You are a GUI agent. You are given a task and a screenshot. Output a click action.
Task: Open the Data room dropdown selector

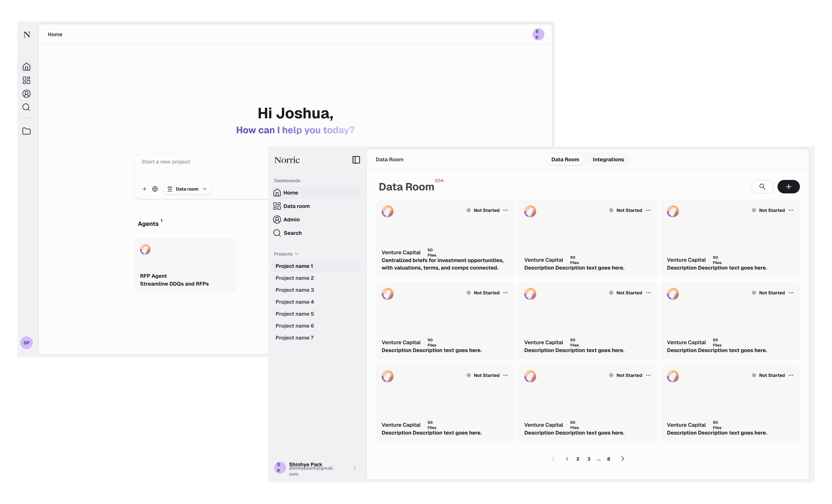(187, 189)
